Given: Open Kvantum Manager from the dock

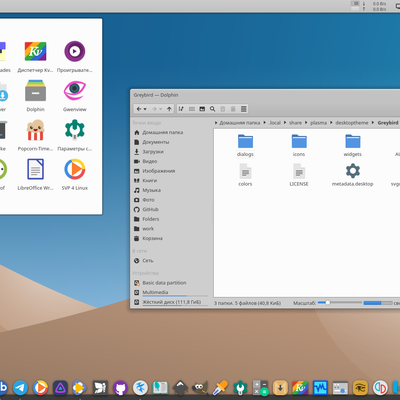Looking at the screenshot, I should (300, 388).
